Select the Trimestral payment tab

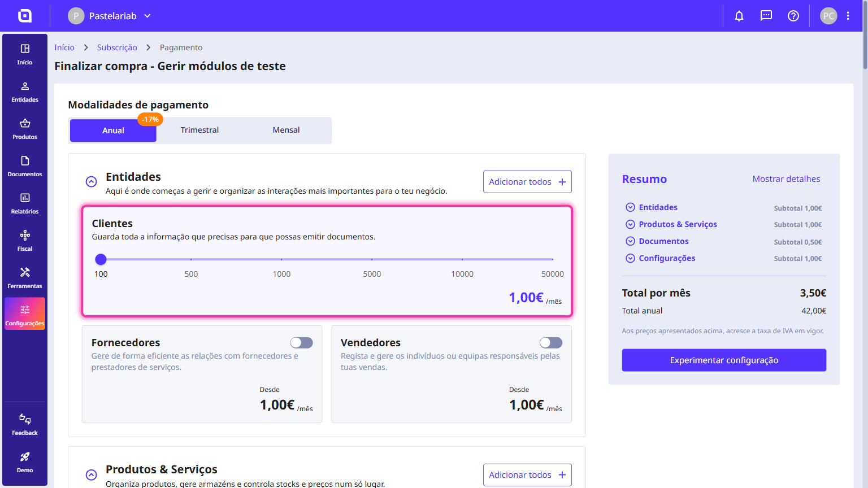click(x=199, y=130)
